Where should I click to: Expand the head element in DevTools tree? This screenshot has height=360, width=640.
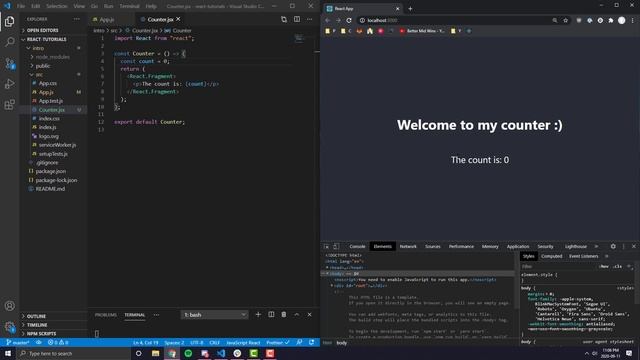click(x=327, y=268)
